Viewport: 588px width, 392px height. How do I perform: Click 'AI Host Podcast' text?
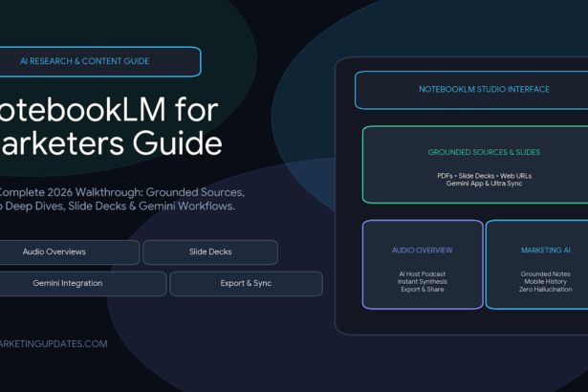[x=423, y=274]
